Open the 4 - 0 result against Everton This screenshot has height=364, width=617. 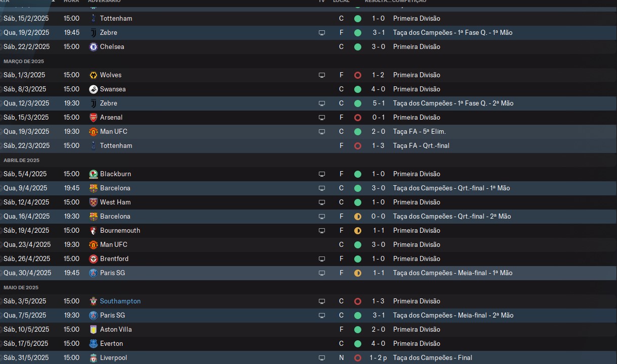[378, 343]
